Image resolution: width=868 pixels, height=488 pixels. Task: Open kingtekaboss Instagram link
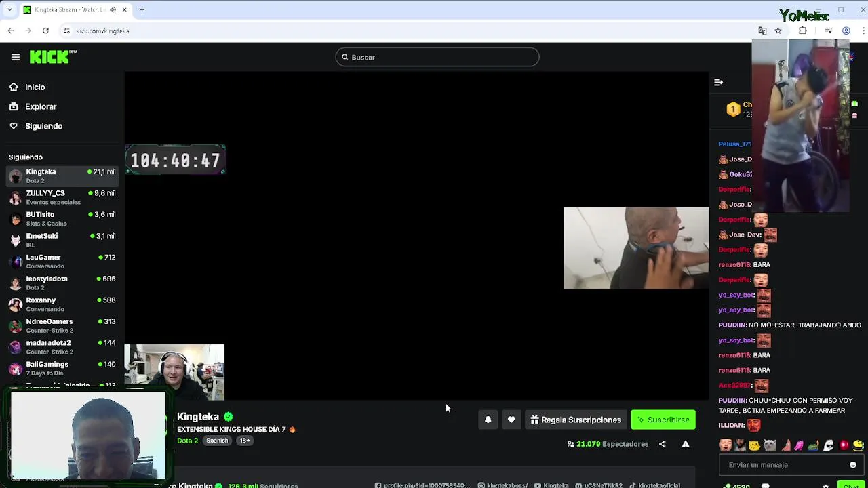(502, 485)
